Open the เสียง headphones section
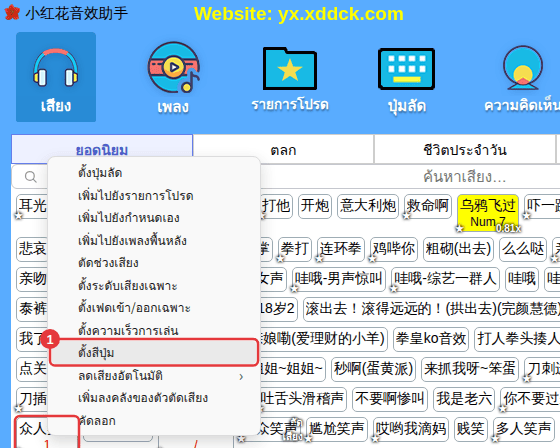Image resolution: width=560 pixels, height=448 pixels. click(56, 77)
